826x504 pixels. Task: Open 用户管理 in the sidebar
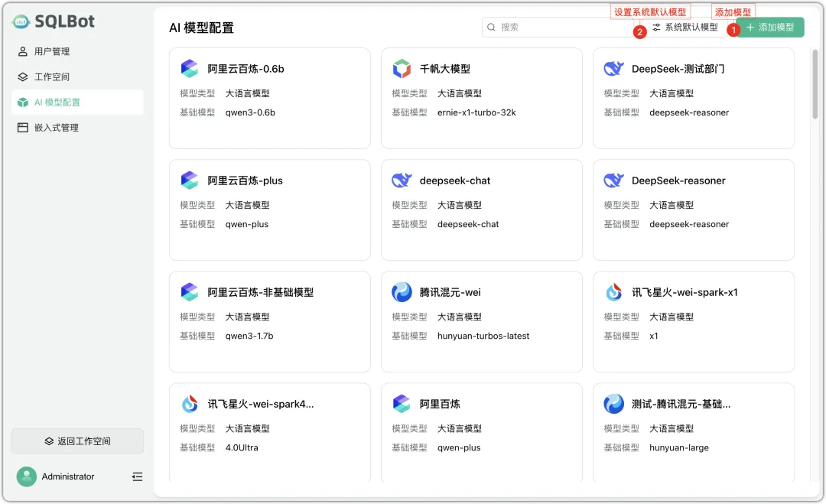tap(77, 51)
